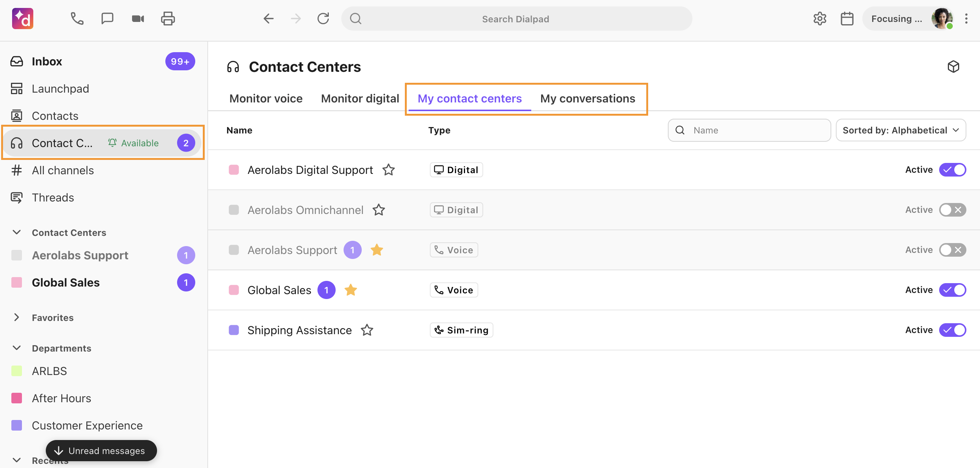Switch to the Monitor digital tab
The height and width of the screenshot is (468, 980).
click(x=360, y=98)
